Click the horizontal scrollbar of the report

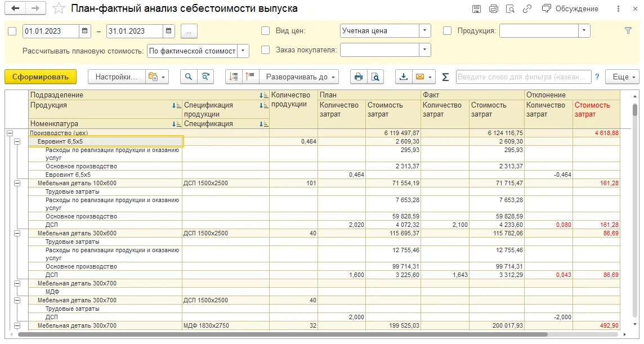[x=283, y=334]
